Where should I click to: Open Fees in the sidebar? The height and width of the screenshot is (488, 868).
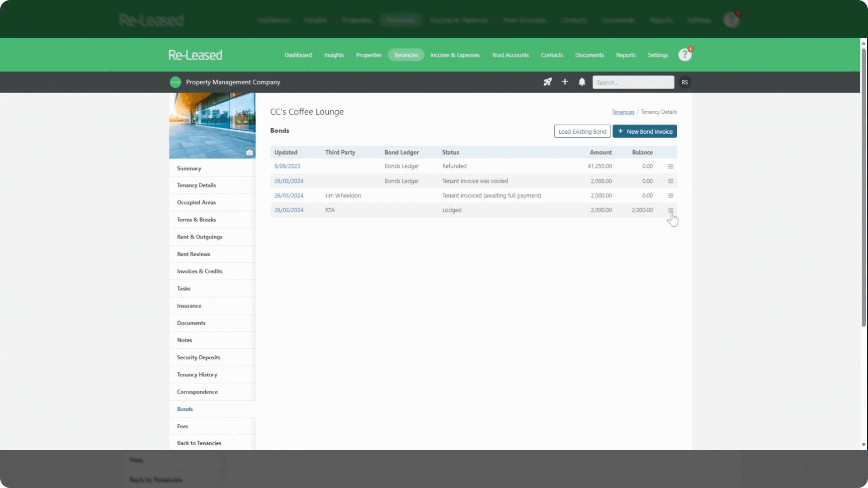coord(212,426)
